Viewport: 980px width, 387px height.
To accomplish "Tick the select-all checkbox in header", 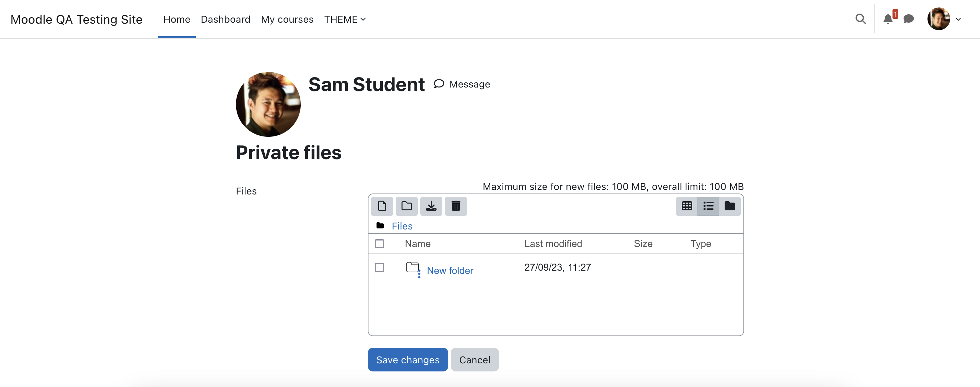I will 379,243.
